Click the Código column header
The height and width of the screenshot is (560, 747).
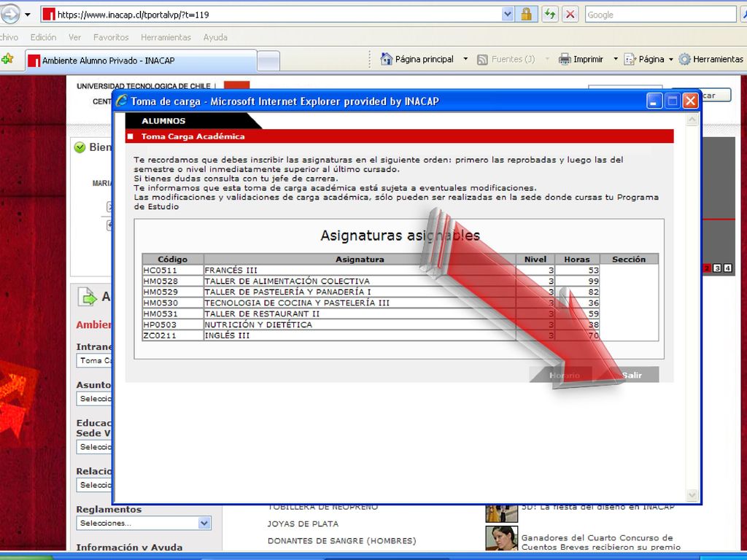(173, 259)
